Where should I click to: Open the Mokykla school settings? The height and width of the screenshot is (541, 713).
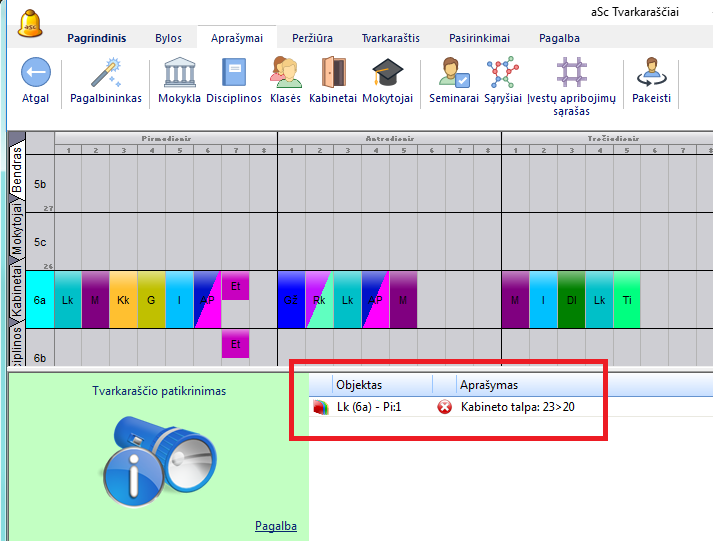coord(180,74)
